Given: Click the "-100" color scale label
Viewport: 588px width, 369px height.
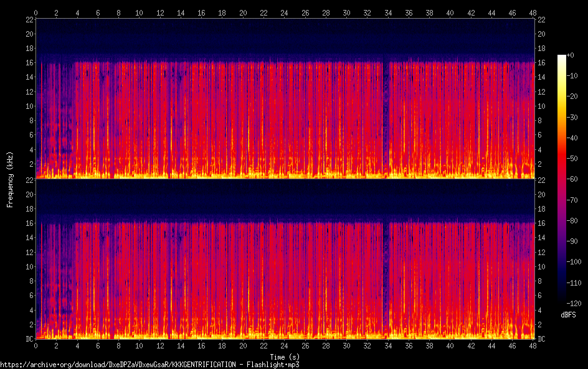Looking at the screenshot, I should pyautogui.click(x=574, y=262).
